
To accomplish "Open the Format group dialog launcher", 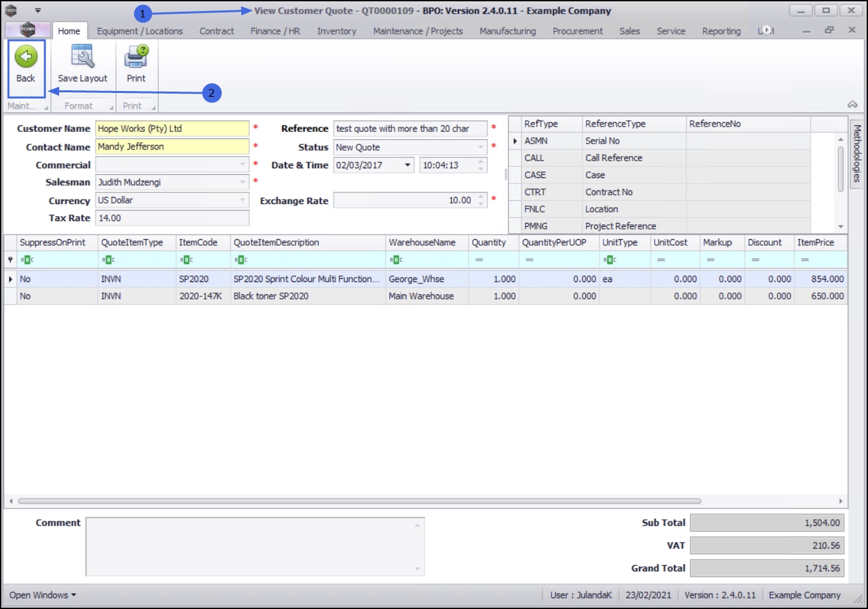I will (x=111, y=107).
